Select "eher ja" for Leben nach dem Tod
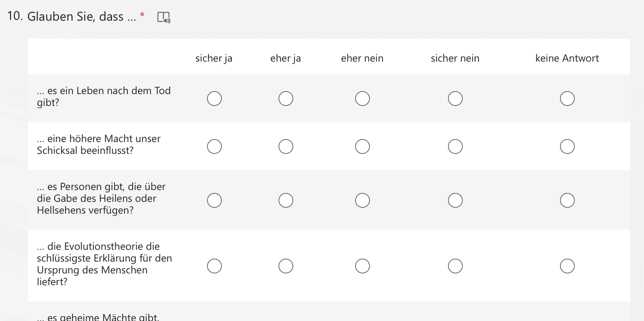Screen dimensions: 644x321 click(x=286, y=99)
